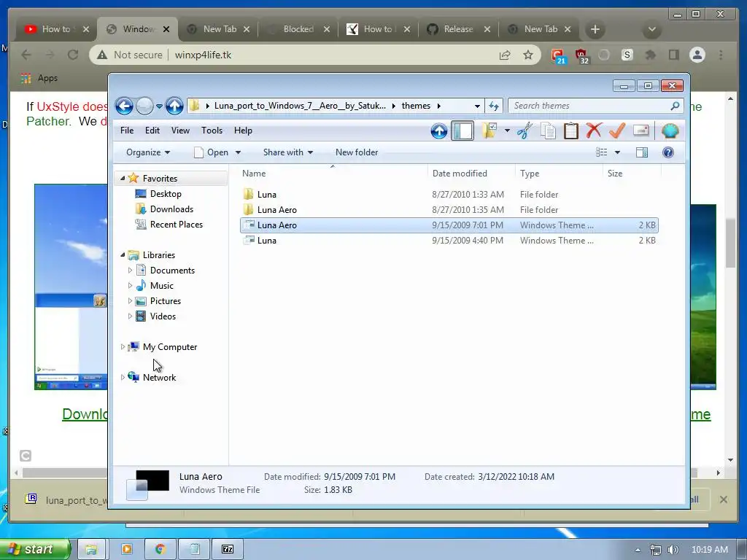Open the Help menu
Viewport: 747px width, 560px height.
(x=243, y=131)
